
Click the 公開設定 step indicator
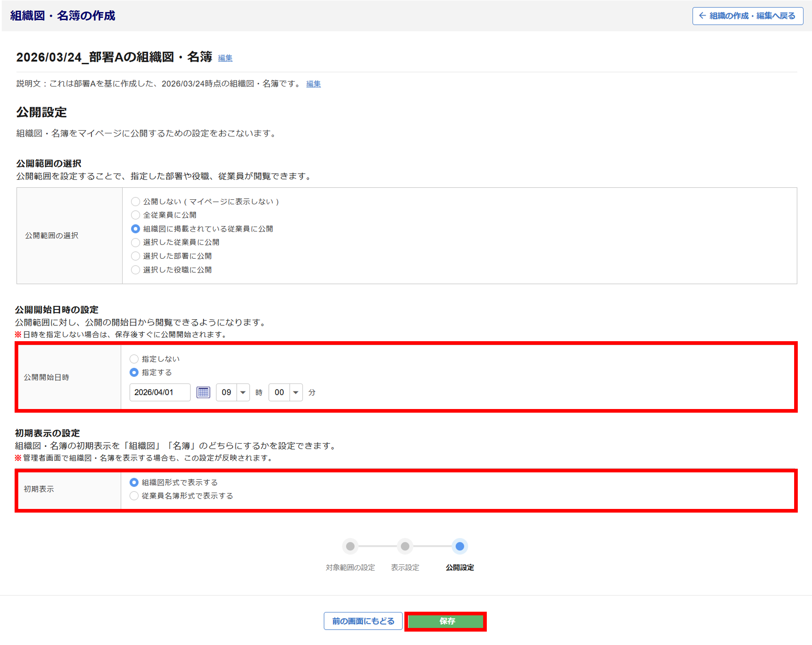[x=460, y=546]
